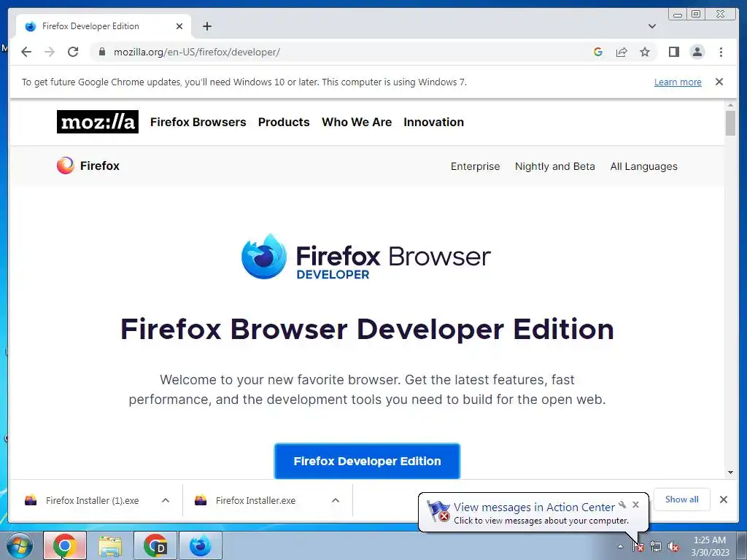Image resolution: width=747 pixels, height=560 pixels.
Task: Open Chrome three-dot menu
Action: [x=721, y=52]
